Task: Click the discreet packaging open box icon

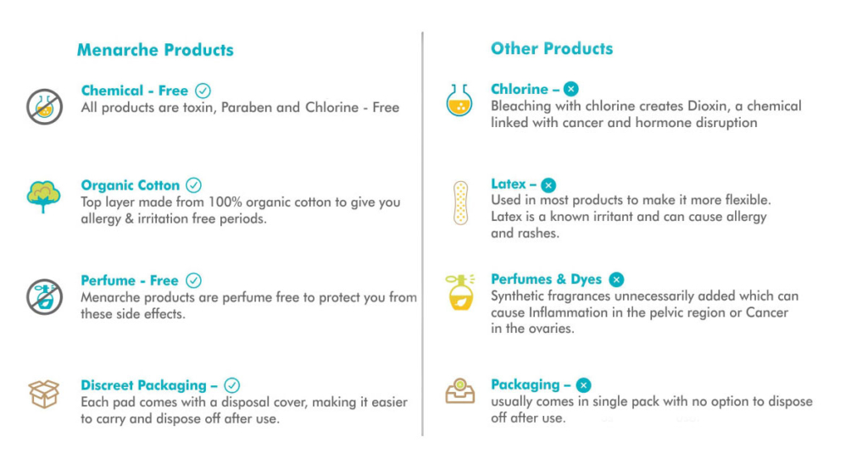Action: coord(43,393)
